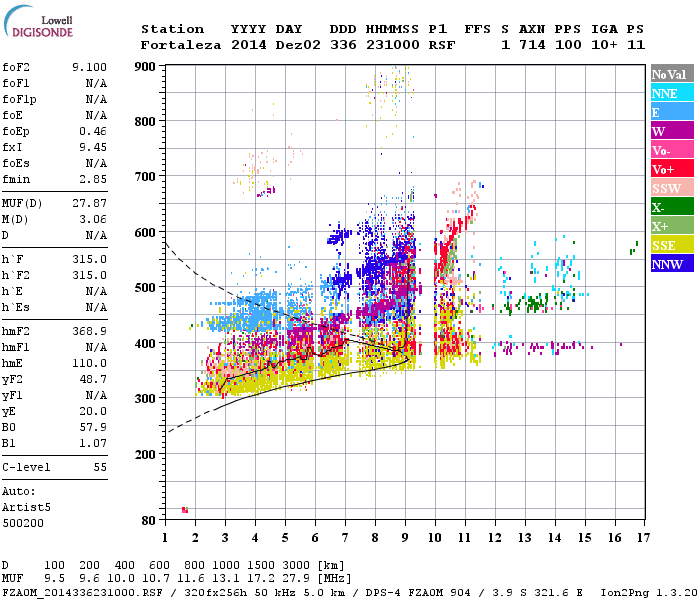Click the DDD value 336 in header

click(343, 45)
